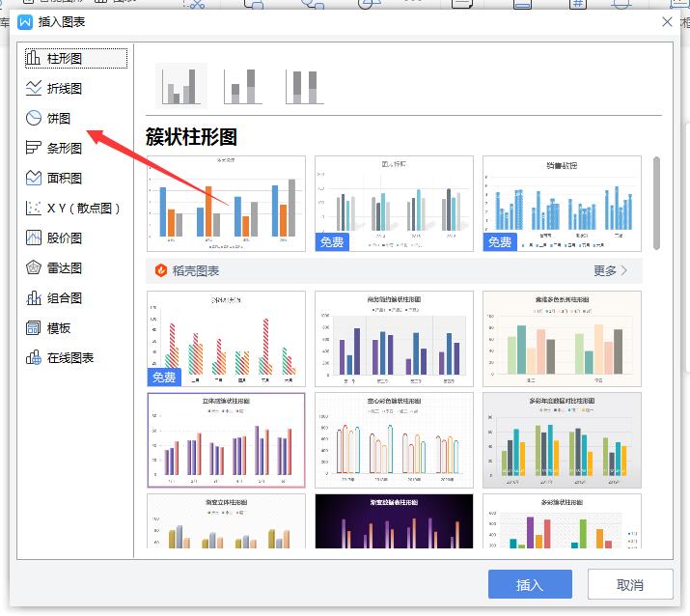Choose the dark purple gradient column template
The image size is (690, 616).
coord(394,520)
